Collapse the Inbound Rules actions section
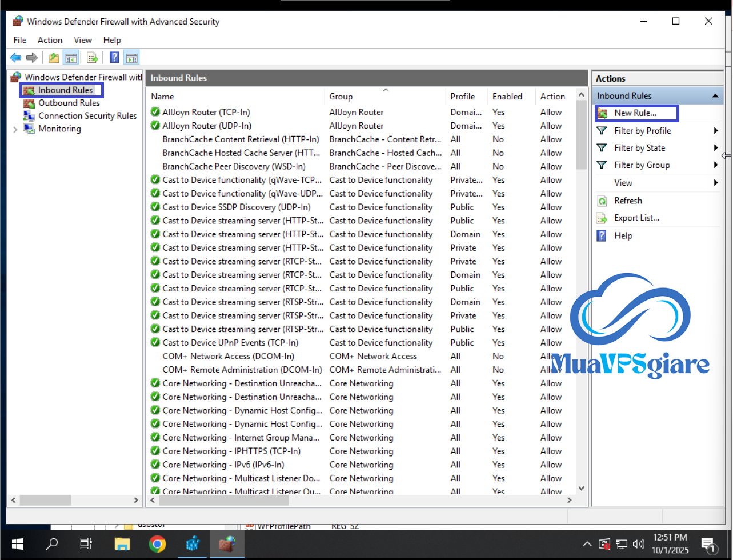The image size is (733, 560). [715, 96]
